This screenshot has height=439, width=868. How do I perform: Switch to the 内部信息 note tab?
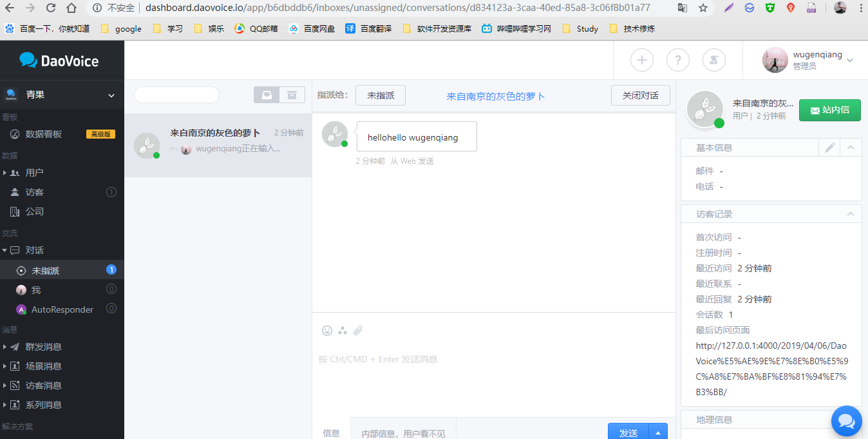[x=403, y=433]
